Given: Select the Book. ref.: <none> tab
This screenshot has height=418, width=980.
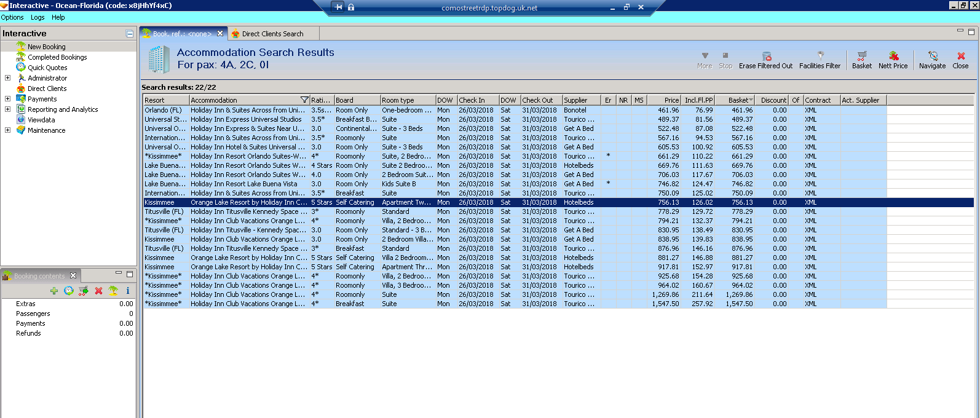Looking at the screenshot, I should (182, 34).
